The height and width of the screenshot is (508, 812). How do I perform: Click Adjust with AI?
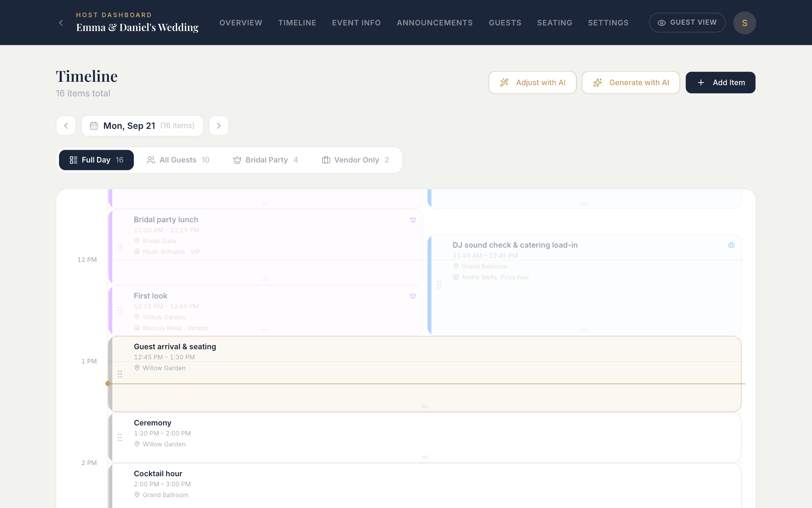(533, 83)
